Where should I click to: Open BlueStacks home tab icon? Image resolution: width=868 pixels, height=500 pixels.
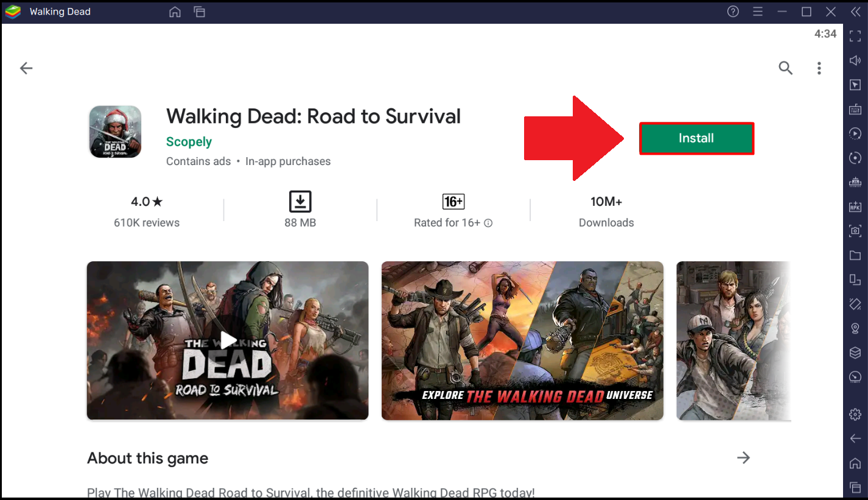click(x=175, y=12)
